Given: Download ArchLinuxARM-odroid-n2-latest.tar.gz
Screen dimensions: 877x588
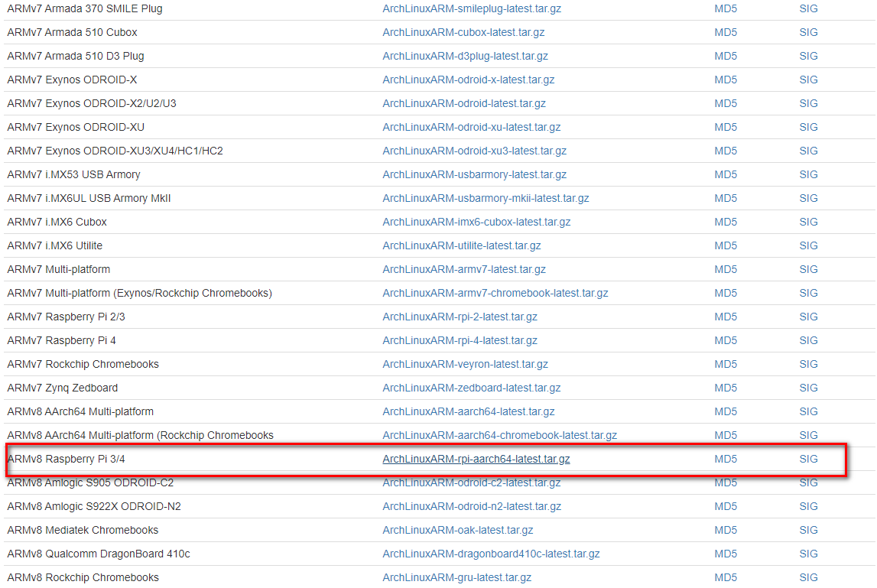Looking at the screenshot, I should 472,506.
